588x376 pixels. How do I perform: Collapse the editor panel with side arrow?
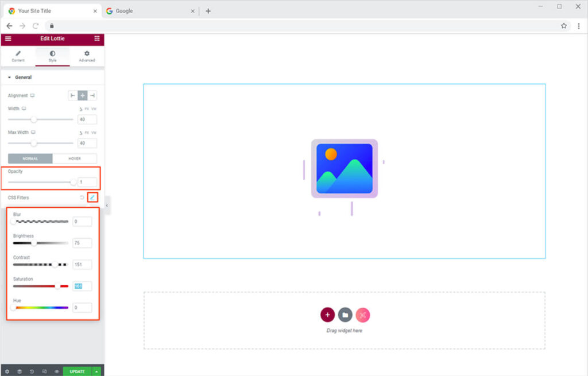pyautogui.click(x=107, y=205)
